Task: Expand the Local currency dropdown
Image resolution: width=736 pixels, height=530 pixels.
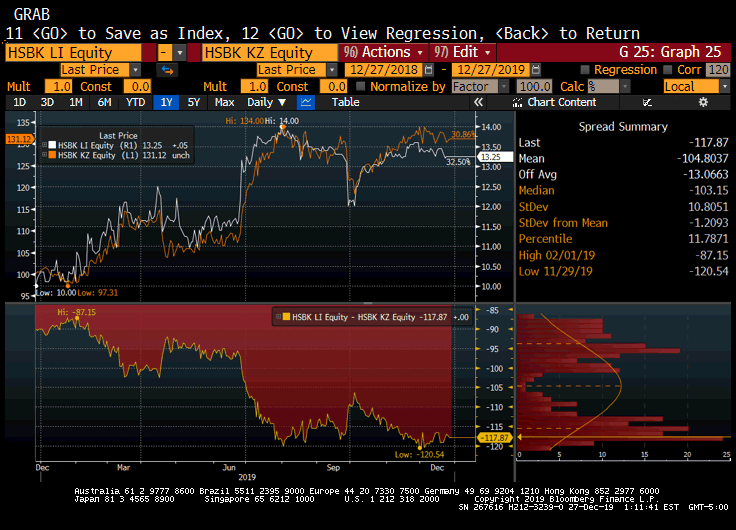Action: pyautogui.click(x=696, y=87)
